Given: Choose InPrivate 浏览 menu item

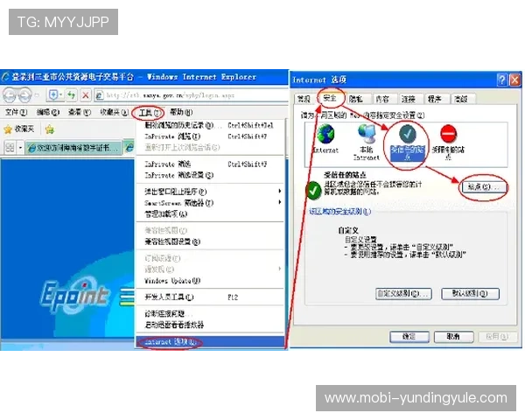Looking at the screenshot, I should point(211,136).
